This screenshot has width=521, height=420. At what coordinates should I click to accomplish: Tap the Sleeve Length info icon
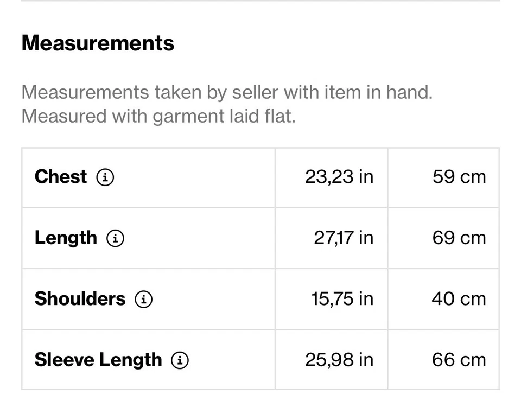180,360
